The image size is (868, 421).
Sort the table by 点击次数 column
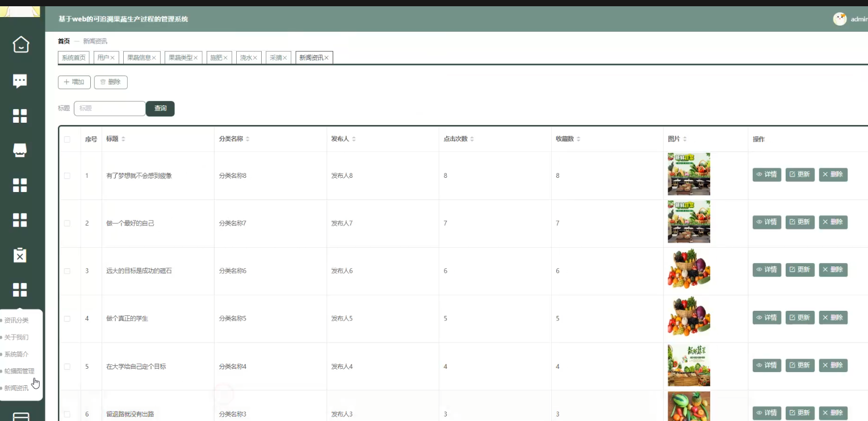pos(472,138)
